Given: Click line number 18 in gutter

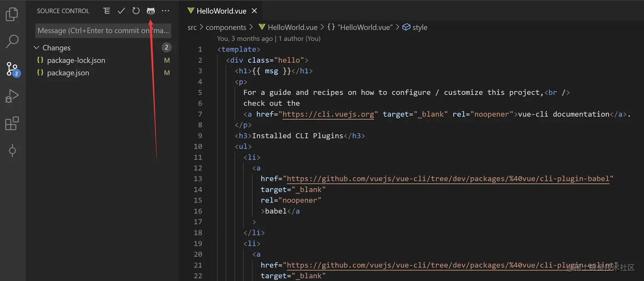Looking at the screenshot, I should pyautogui.click(x=198, y=232).
